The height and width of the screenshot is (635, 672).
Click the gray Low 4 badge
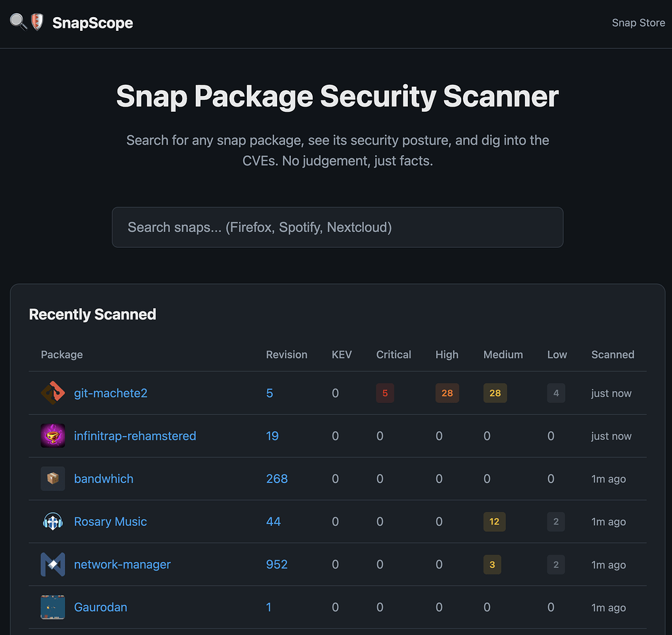tap(556, 393)
